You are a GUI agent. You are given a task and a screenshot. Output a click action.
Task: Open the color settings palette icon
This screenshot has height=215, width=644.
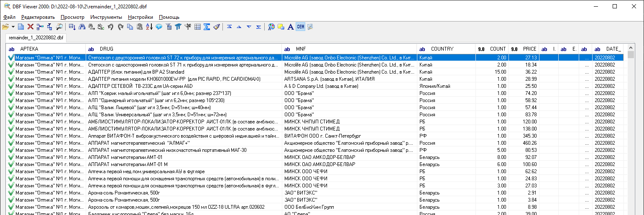(271, 27)
